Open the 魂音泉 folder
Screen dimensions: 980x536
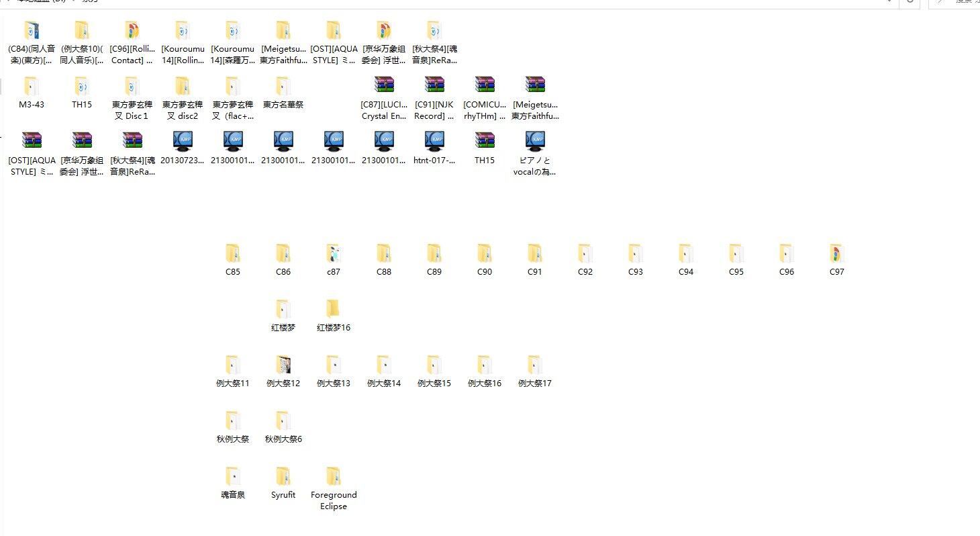coord(233,483)
